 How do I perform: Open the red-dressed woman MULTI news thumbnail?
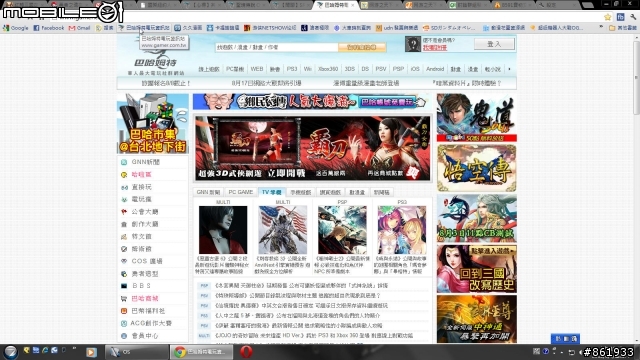(x=223, y=230)
